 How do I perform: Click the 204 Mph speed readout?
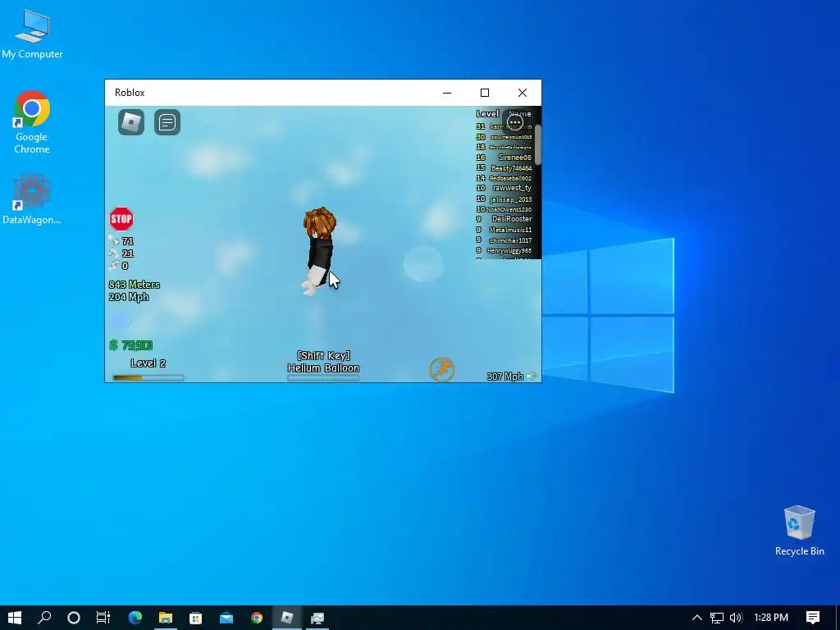129,297
